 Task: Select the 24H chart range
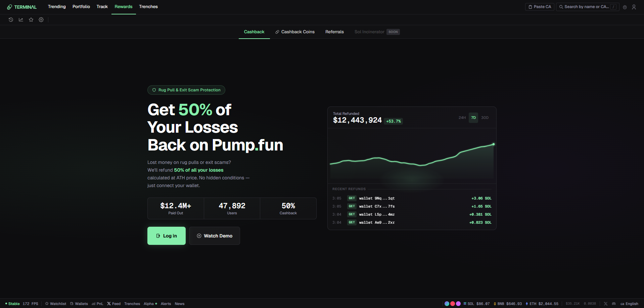pos(462,118)
